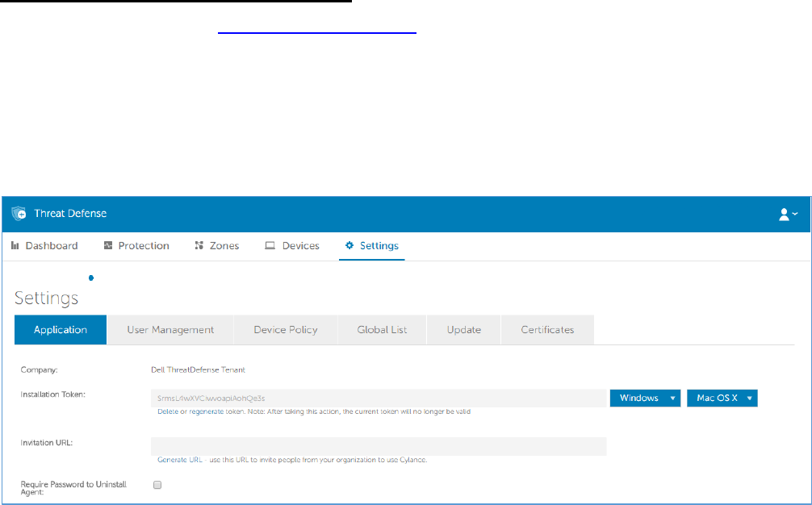The height and width of the screenshot is (505, 812).
Task: Click the Protection pulse icon
Action: tap(107, 245)
